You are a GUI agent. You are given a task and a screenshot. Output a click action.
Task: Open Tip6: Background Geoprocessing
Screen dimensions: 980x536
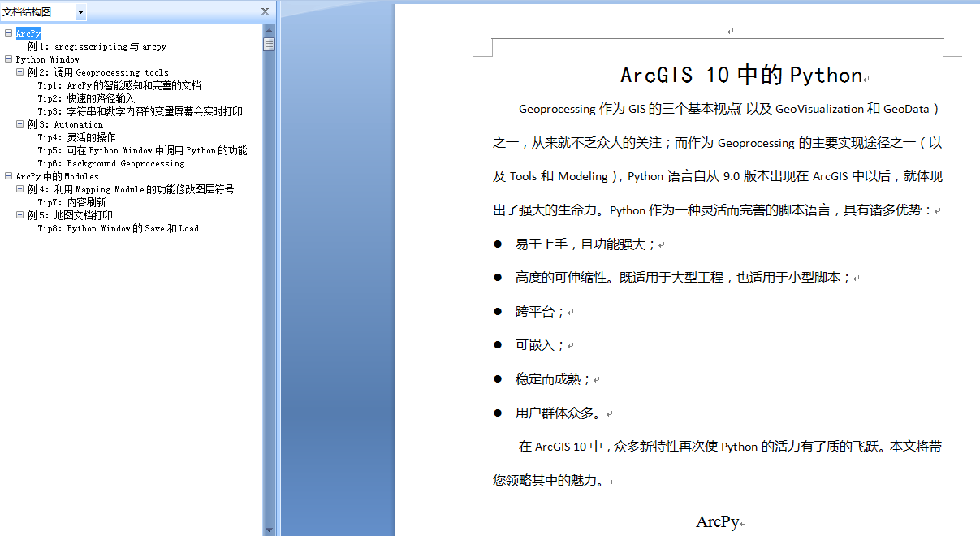[x=111, y=163]
